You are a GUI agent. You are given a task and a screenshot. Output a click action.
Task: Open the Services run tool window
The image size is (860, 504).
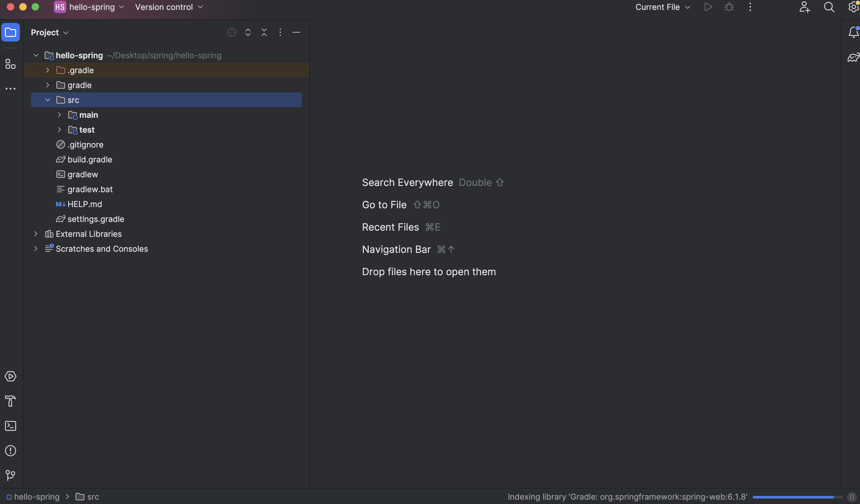tap(10, 376)
